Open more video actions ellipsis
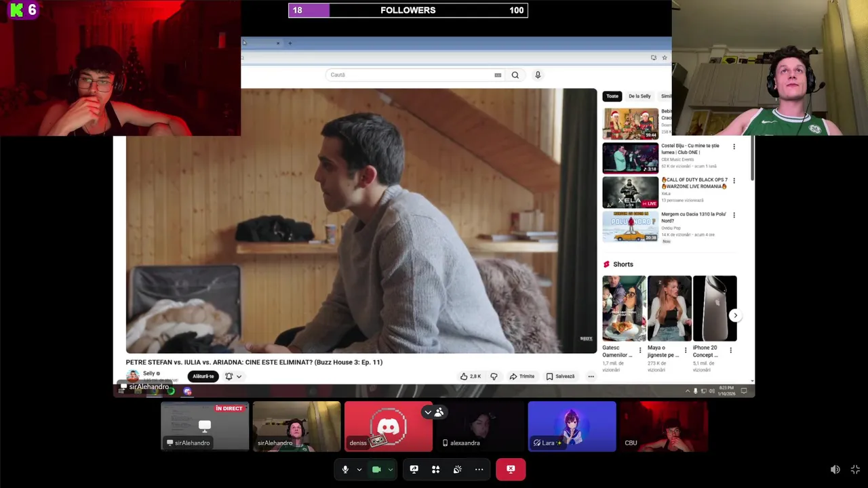 pyautogui.click(x=591, y=376)
